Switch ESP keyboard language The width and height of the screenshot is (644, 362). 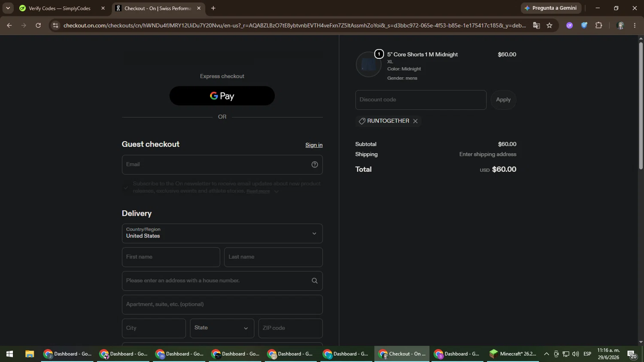tap(587, 354)
